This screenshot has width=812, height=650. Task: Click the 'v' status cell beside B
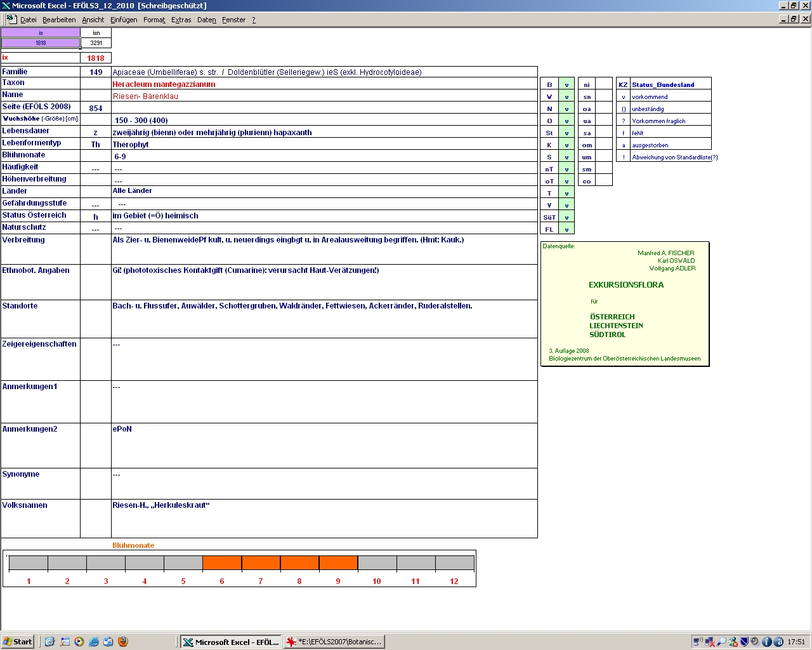point(566,84)
